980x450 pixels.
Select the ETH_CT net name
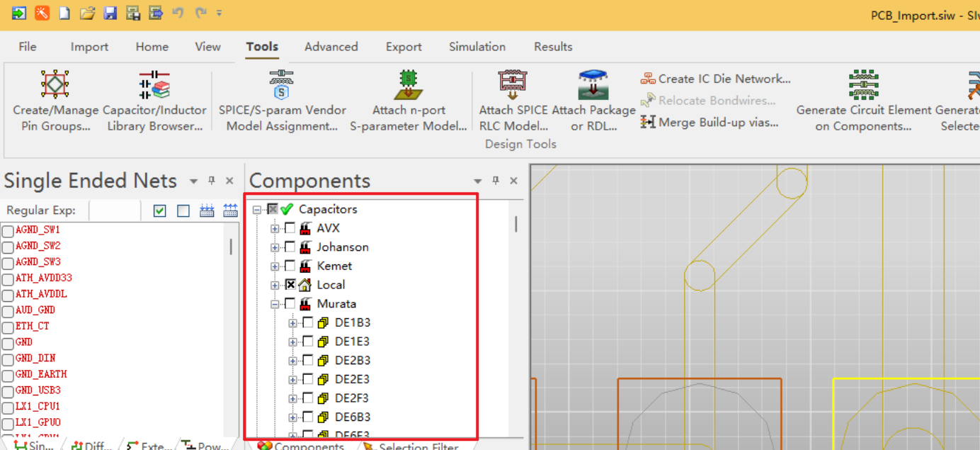click(x=33, y=326)
